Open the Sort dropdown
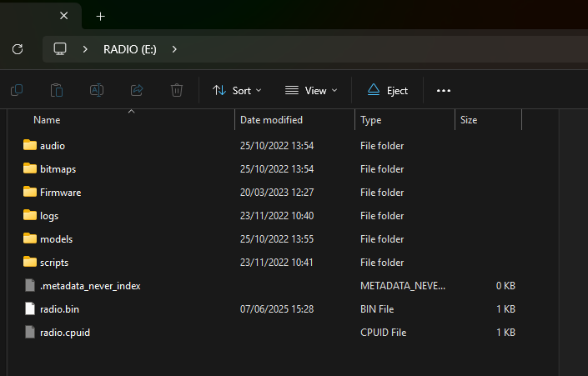 coord(237,91)
